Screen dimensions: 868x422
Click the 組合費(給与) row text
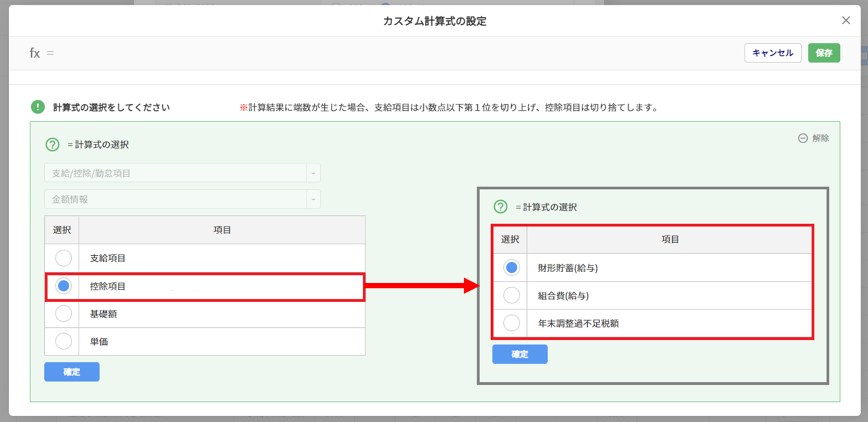(563, 296)
